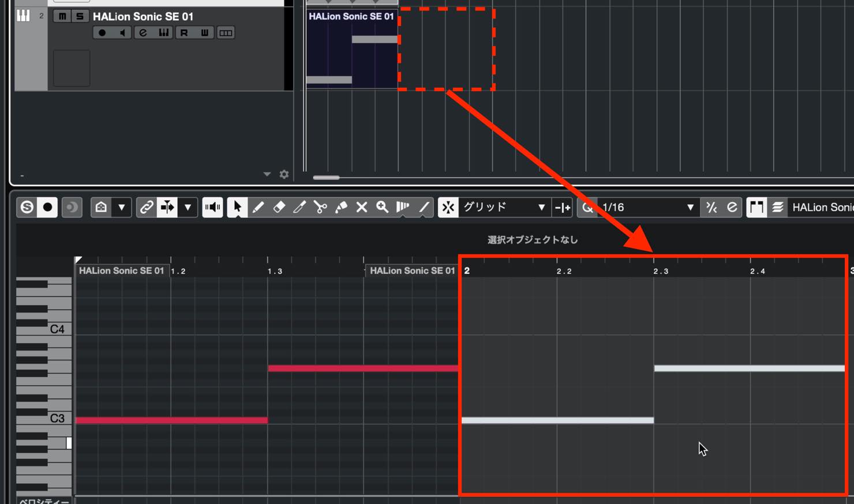854x504 pixels.
Task: Click second HALion Sonic SE 01 part label near bar 2
Action: (x=413, y=270)
